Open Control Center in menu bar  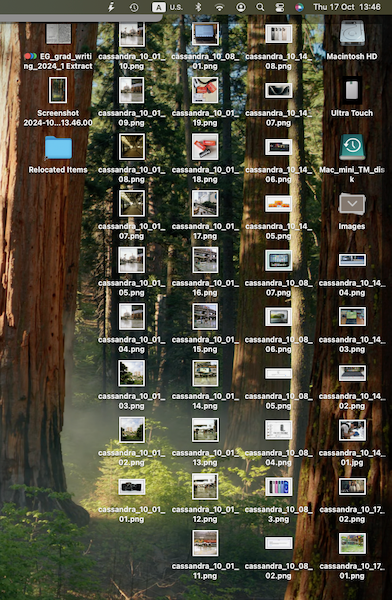pos(279,7)
